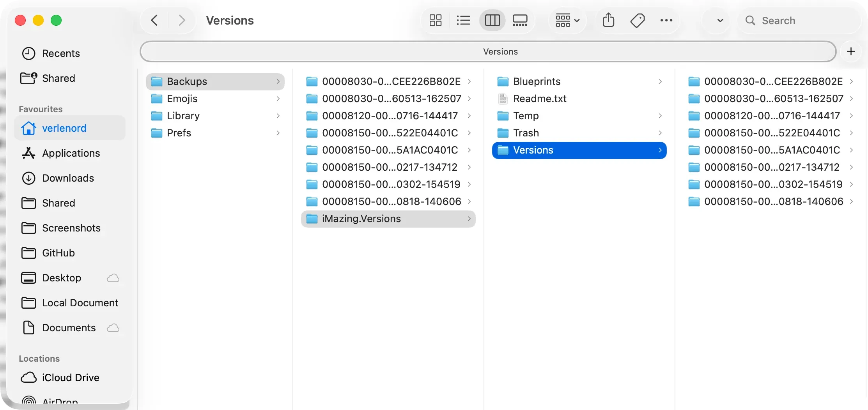Switch to list view
Image resolution: width=868 pixels, height=410 pixels.
click(x=463, y=20)
